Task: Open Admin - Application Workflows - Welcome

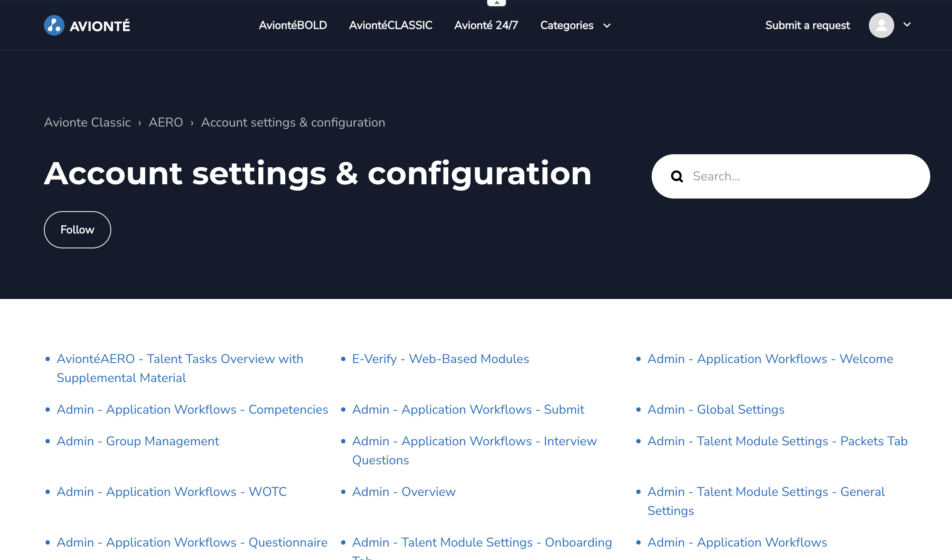Action: (770, 359)
